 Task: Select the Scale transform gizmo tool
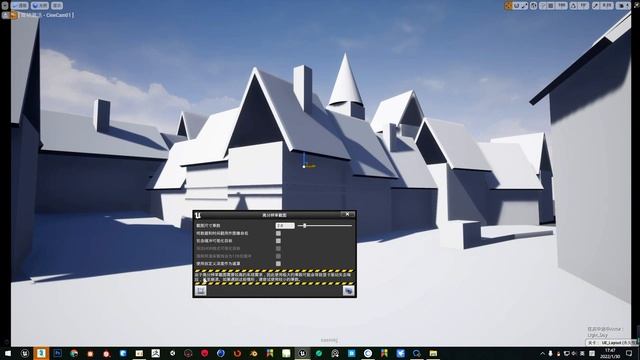click(x=524, y=6)
